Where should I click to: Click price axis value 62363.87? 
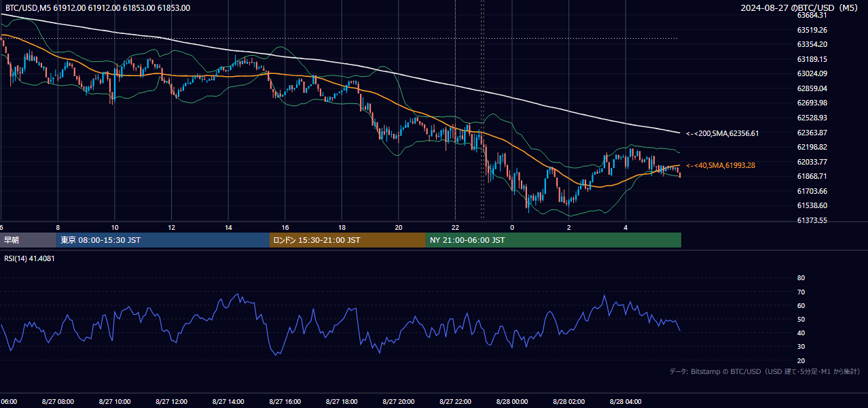pyautogui.click(x=812, y=133)
